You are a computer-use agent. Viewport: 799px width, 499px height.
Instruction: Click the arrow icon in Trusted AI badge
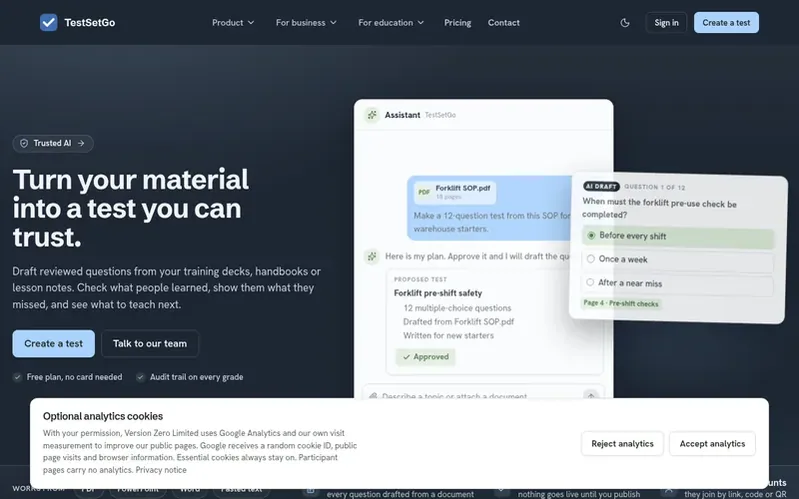pos(81,143)
